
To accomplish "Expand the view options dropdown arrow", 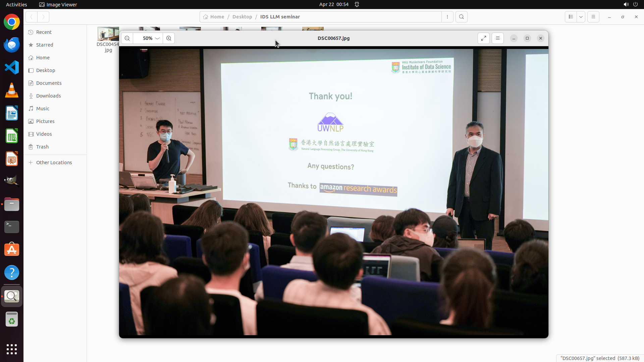I will tap(581, 17).
